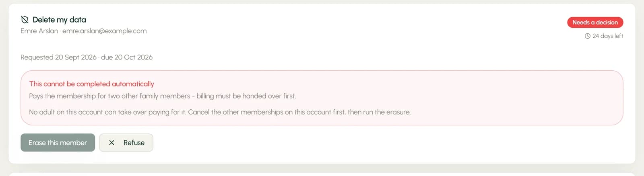Click the 24 days left countdown text
The width and height of the screenshot is (644, 176).
(608, 36)
